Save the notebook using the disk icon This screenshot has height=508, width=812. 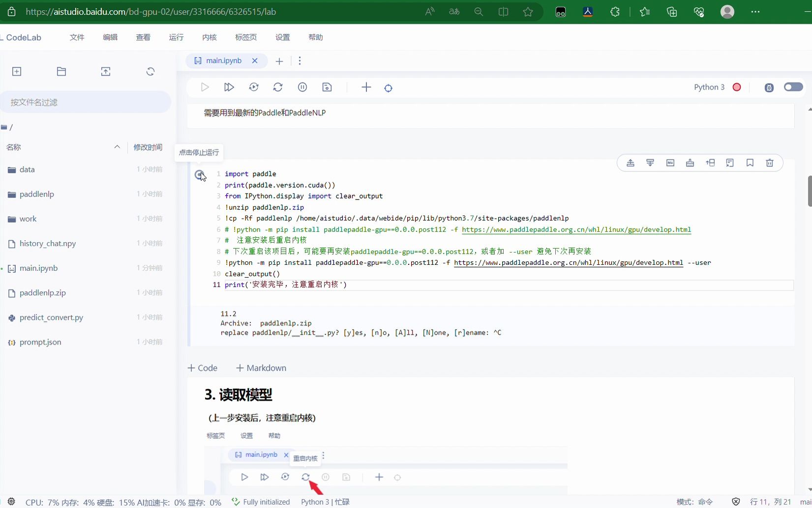tap(327, 87)
